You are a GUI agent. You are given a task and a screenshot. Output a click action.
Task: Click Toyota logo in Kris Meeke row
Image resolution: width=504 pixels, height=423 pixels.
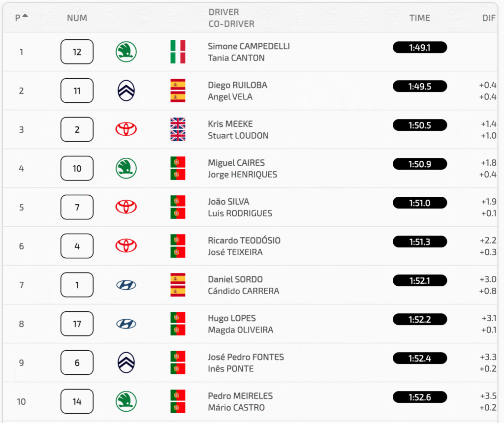click(x=126, y=129)
